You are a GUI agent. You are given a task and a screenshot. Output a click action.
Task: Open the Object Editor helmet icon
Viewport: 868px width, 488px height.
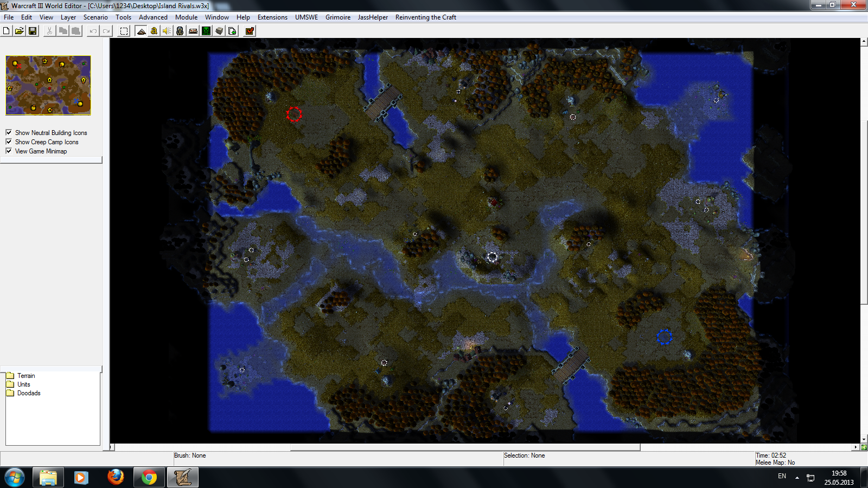tap(180, 31)
